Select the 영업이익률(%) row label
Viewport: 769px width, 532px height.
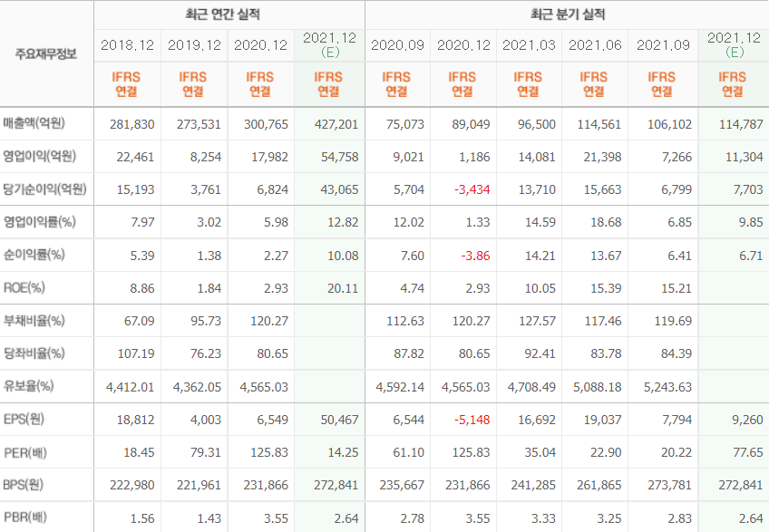coord(39,222)
